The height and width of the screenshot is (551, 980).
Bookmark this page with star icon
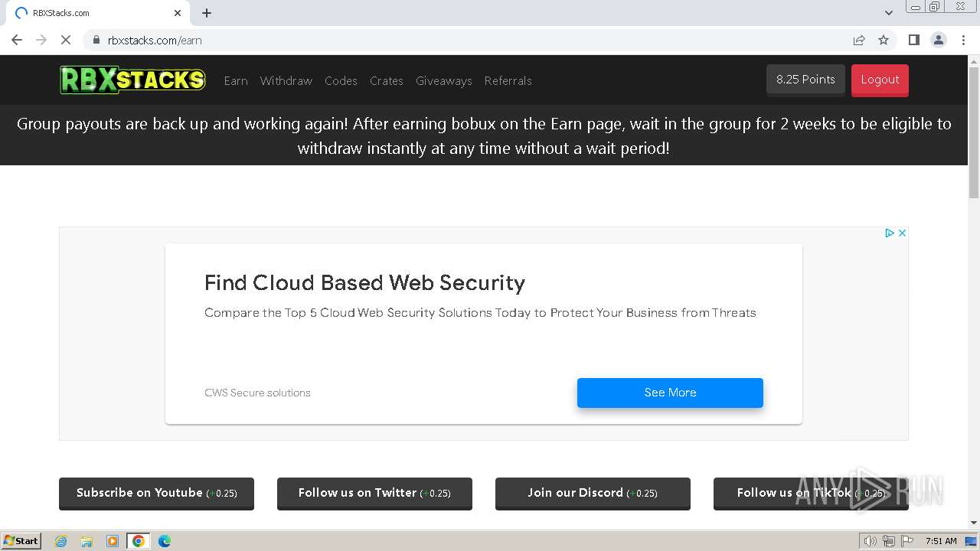click(884, 40)
